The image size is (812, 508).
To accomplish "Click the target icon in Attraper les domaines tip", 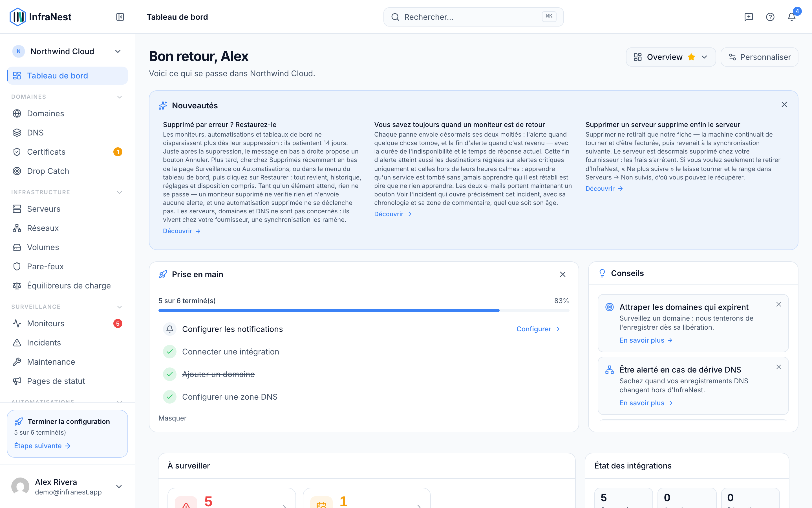I will point(609,307).
